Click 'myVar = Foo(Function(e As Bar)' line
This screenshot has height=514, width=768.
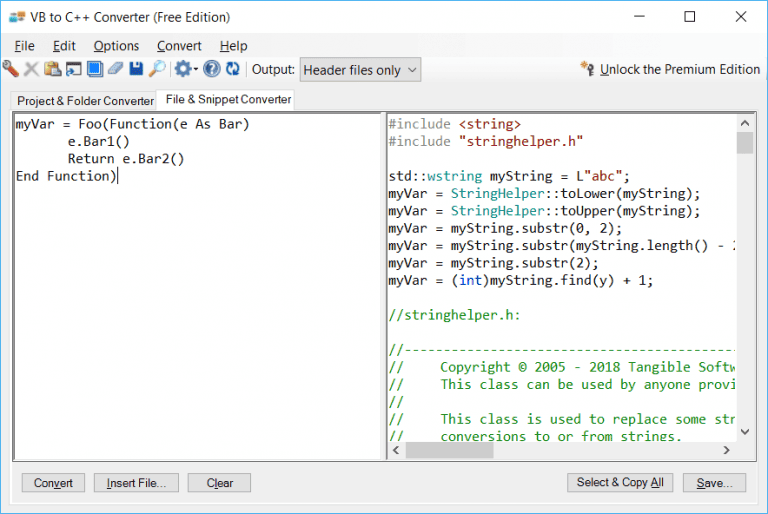coord(132,124)
